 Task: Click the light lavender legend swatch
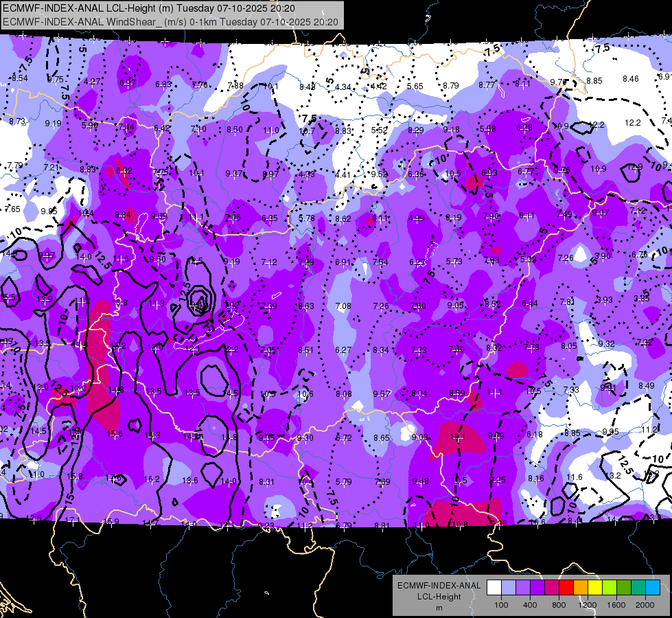(509, 588)
